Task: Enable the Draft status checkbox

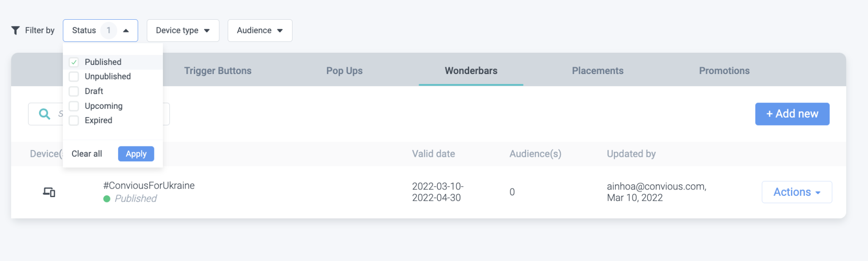Action: pos(74,91)
